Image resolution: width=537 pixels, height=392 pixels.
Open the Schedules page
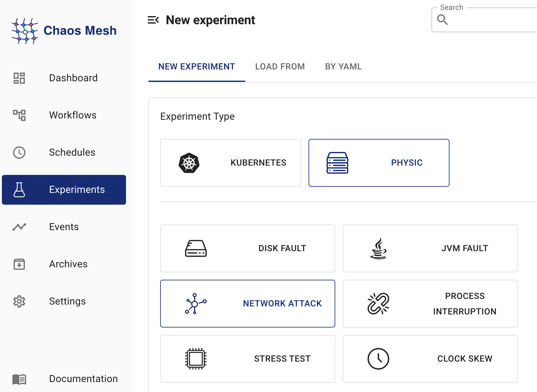pos(72,152)
